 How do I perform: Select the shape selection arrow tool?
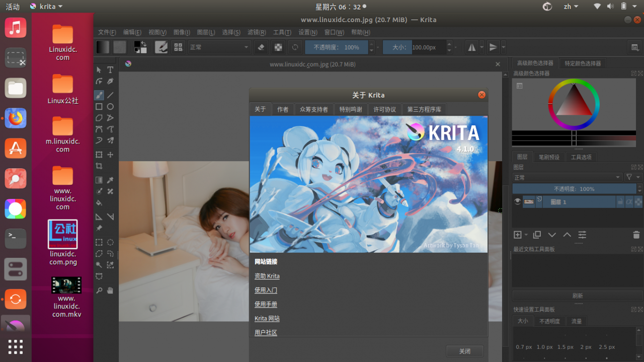tap(99, 70)
